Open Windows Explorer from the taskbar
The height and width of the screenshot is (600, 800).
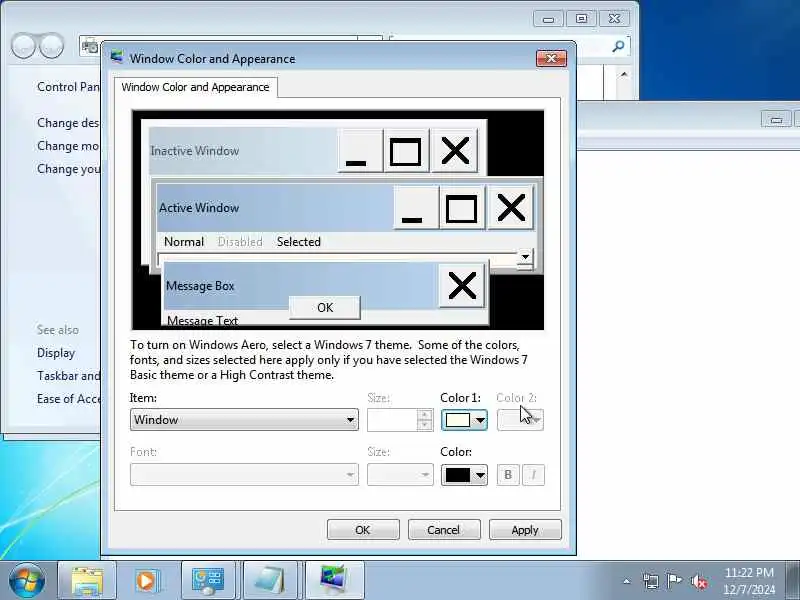click(x=87, y=581)
